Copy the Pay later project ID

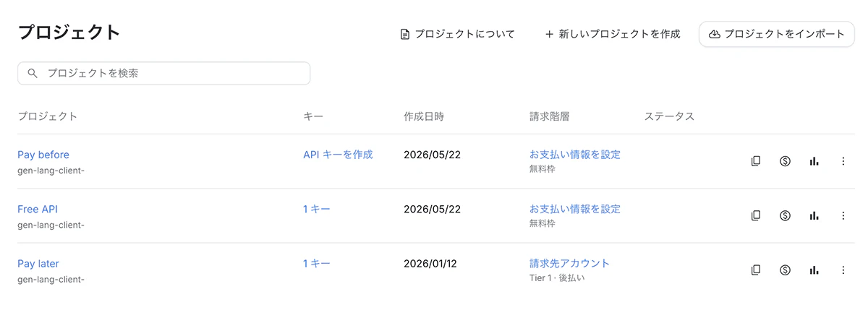tap(756, 270)
